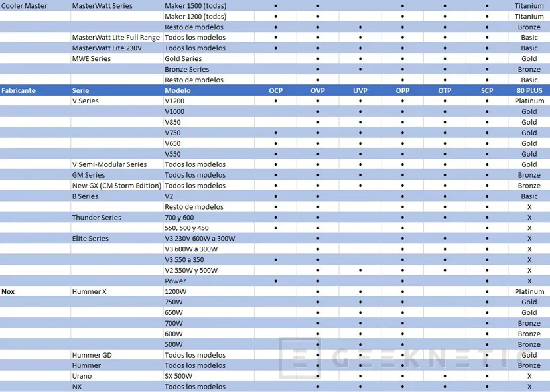The width and height of the screenshot is (550, 392).
Task: Click the "V3 230V 600W a 300W" cell
Action: tap(200, 238)
